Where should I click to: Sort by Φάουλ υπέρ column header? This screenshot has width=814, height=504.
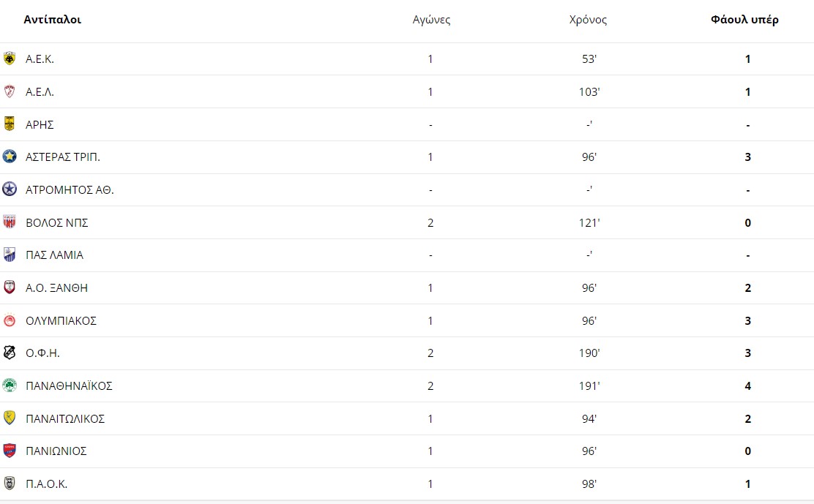(x=744, y=20)
